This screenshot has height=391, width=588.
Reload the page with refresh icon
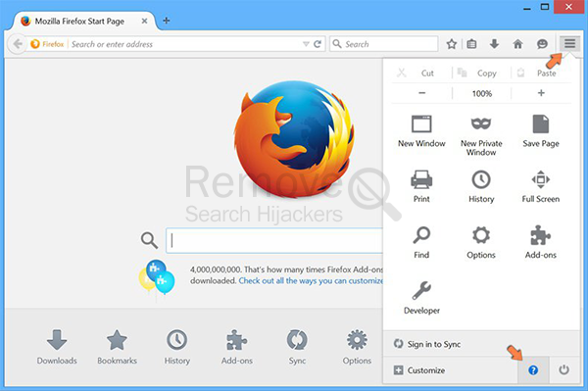point(318,44)
